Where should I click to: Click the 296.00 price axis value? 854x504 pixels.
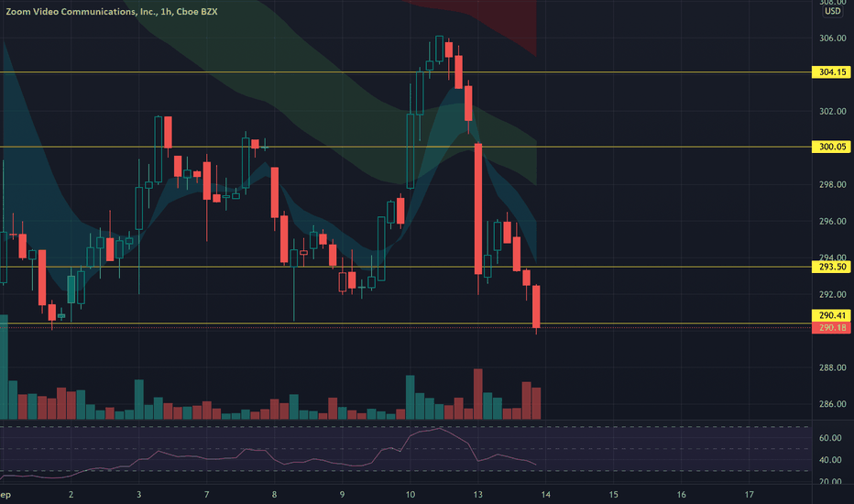[833, 221]
